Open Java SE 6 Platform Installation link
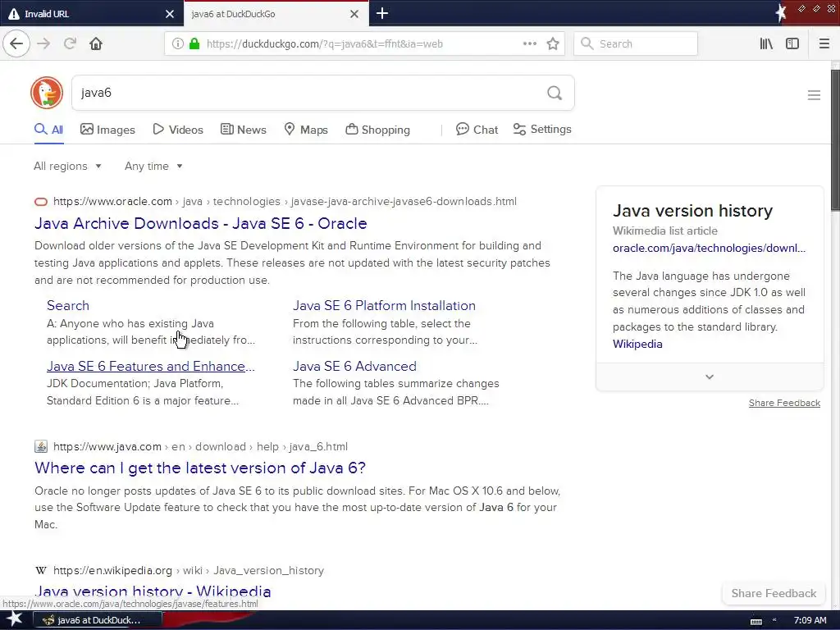The image size is (840, 630). 384,305
